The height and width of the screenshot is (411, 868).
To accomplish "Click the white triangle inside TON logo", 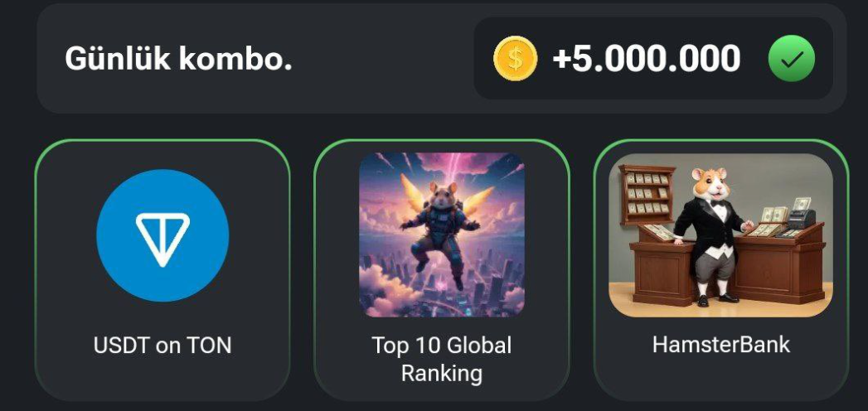I will click(162, 239).
